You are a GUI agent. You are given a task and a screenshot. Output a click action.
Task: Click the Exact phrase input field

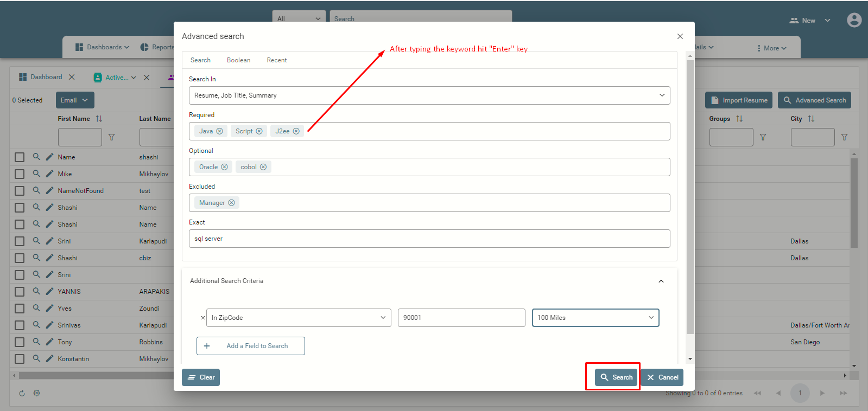pos(429,239)
